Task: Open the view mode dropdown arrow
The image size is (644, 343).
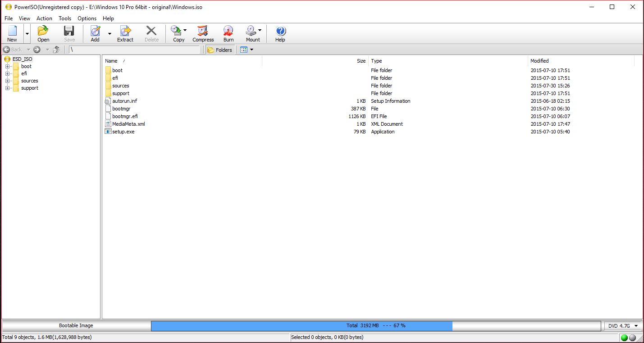Action: coord(251,50)
